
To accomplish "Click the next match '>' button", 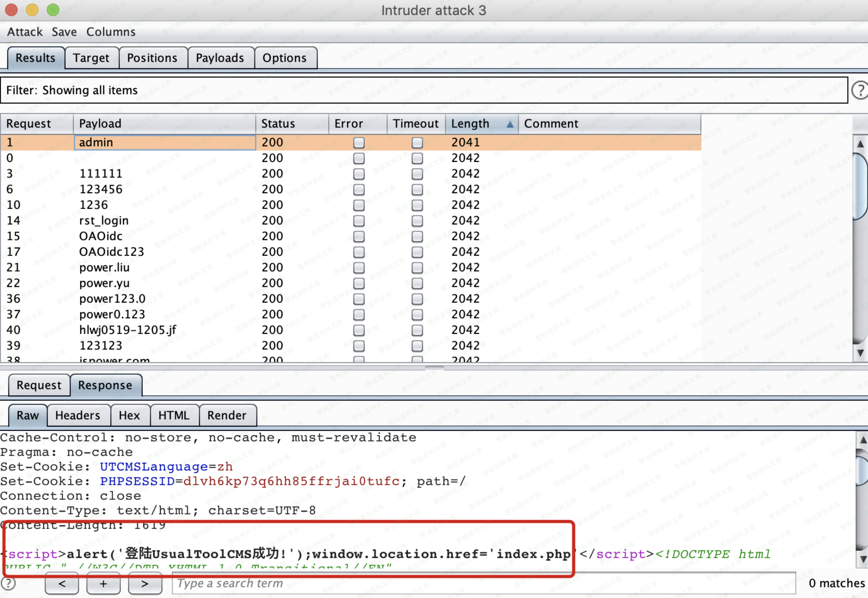I will pos(145,583).
